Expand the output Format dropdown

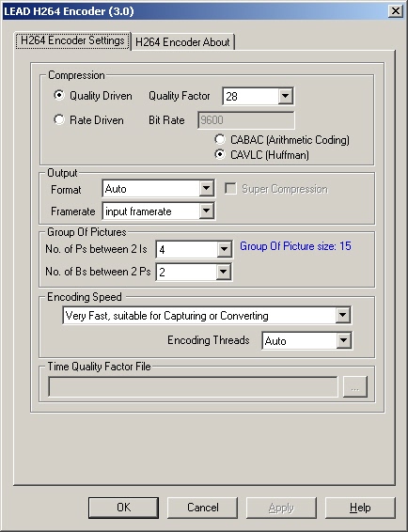(207, 188)
